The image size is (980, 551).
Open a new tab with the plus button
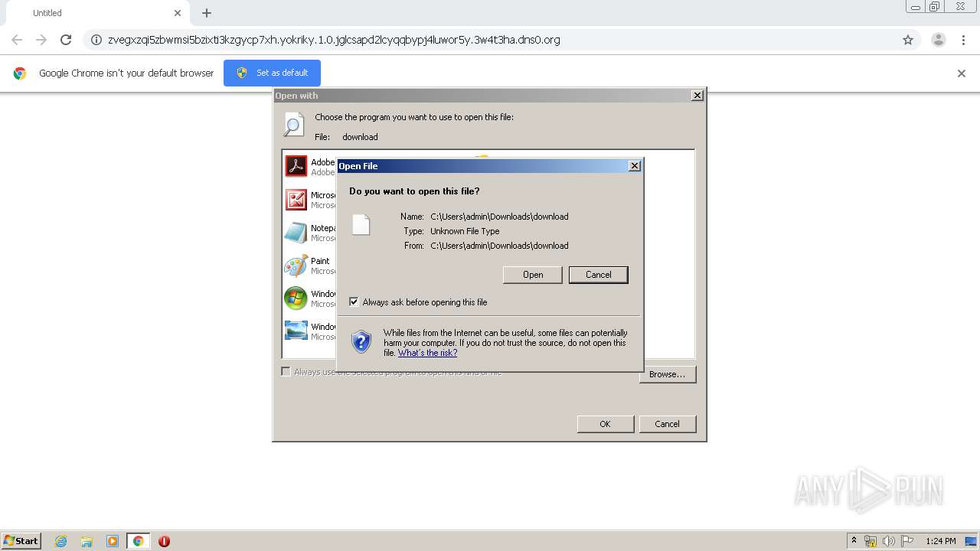(207, 13)
